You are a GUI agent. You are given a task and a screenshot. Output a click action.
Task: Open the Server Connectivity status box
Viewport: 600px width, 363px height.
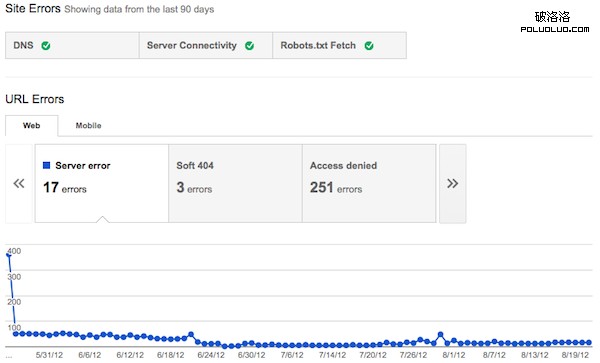206,46
